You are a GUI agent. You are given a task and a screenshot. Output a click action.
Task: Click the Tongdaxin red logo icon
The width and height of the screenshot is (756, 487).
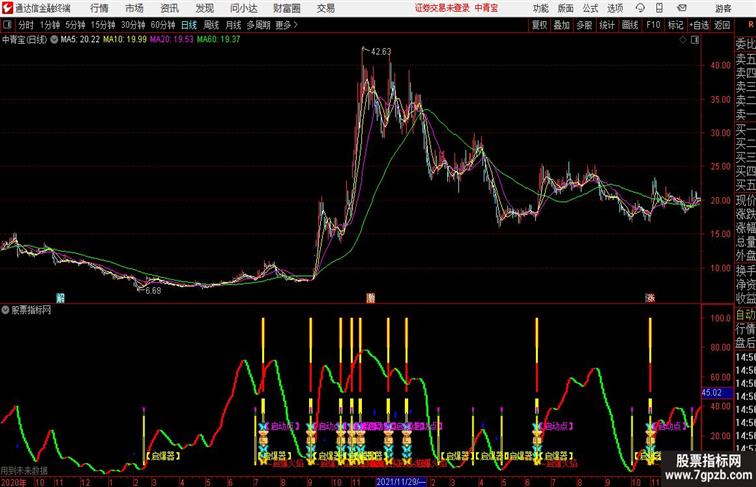(7, 8)
